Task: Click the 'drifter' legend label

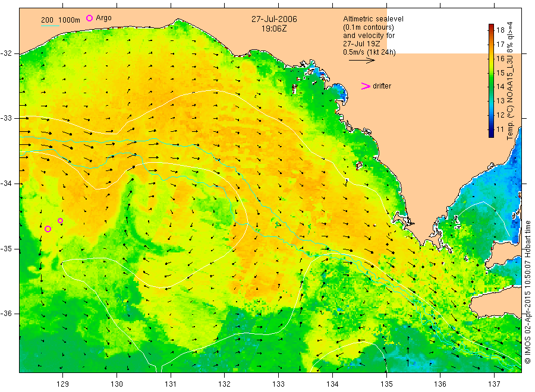Action: tap(382, 86)
